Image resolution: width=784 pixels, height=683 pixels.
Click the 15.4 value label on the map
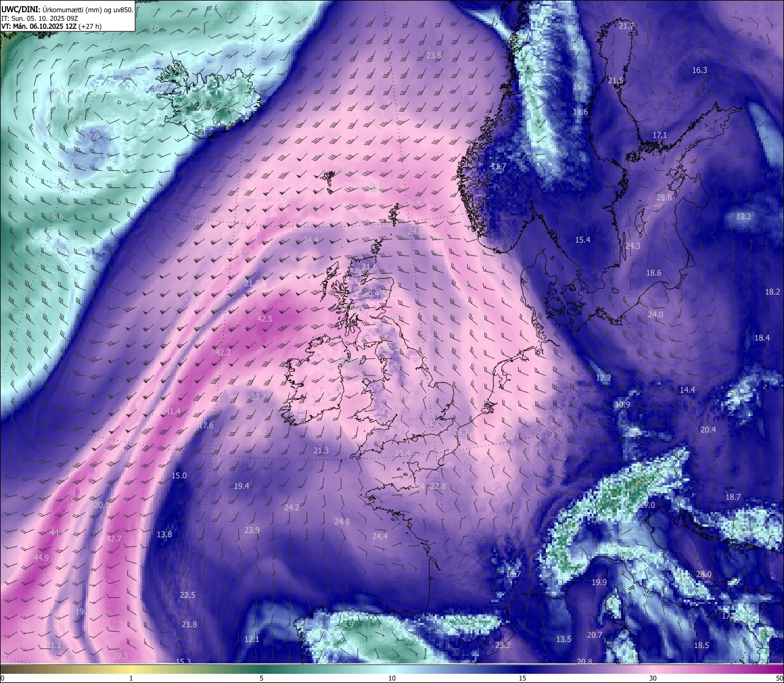coord(582,240)
